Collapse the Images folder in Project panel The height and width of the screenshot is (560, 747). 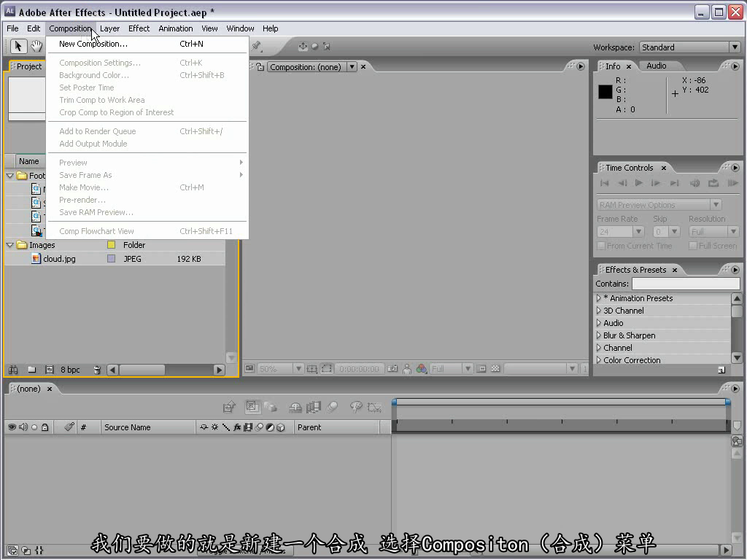click(x=10, y=245)
